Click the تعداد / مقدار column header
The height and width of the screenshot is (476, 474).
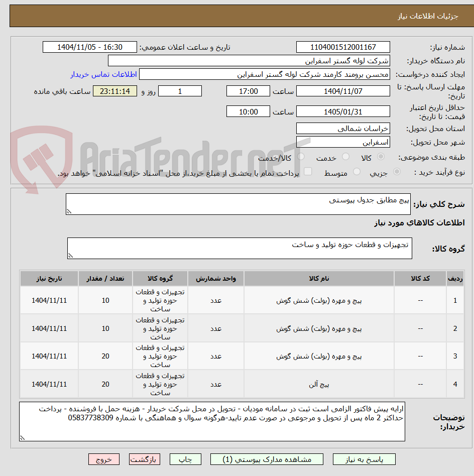point(105,278)
